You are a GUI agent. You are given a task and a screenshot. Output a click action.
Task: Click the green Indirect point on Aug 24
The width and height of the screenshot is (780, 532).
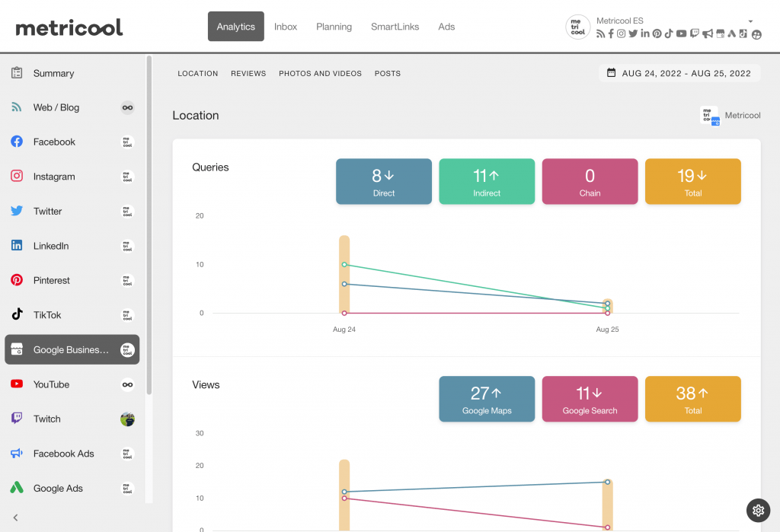coord(344,265)
